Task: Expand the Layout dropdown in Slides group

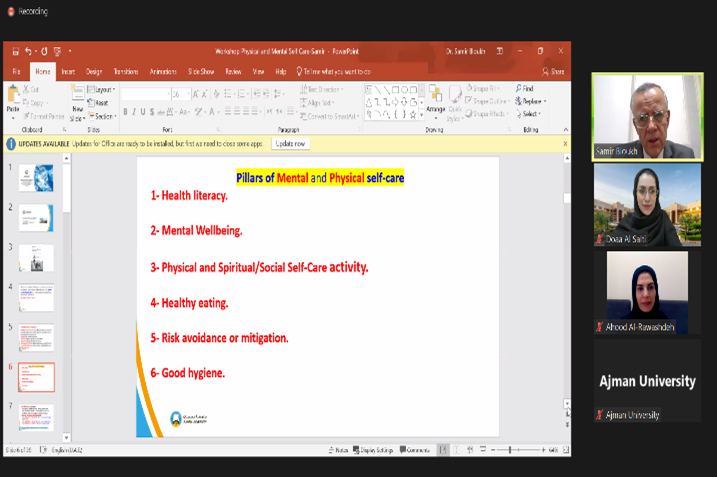Action: tap(102, 90)
